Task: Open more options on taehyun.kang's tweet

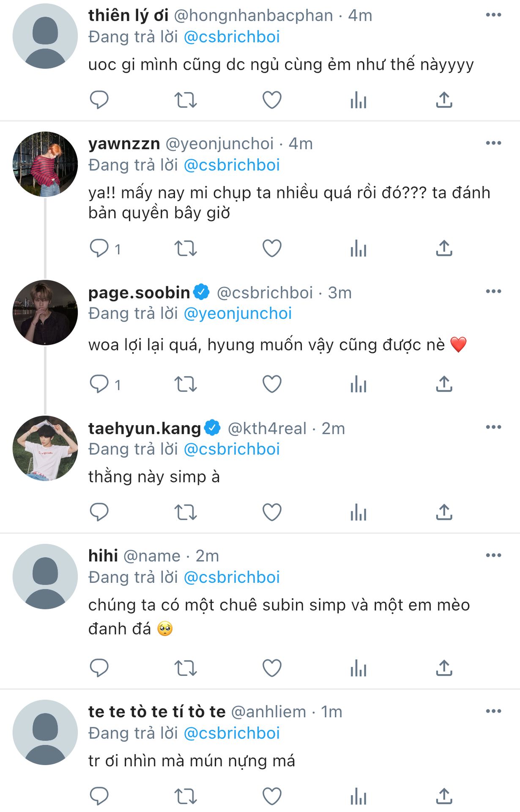Action: (493, 427)
